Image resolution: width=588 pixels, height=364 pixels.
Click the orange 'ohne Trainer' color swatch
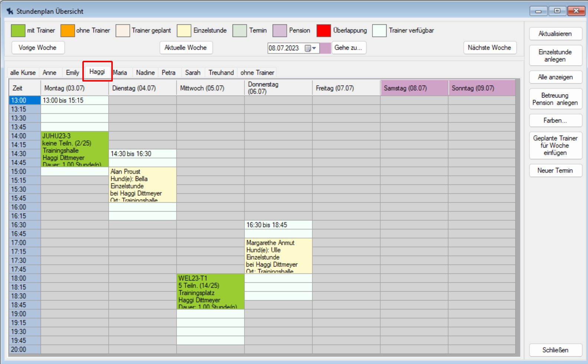pyautogui.click(x=68, y=31)
